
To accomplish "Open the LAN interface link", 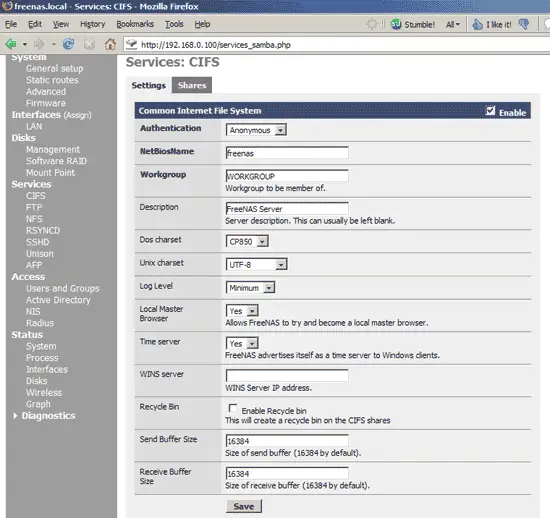I will pyautogui.click(x=34, y=126).
